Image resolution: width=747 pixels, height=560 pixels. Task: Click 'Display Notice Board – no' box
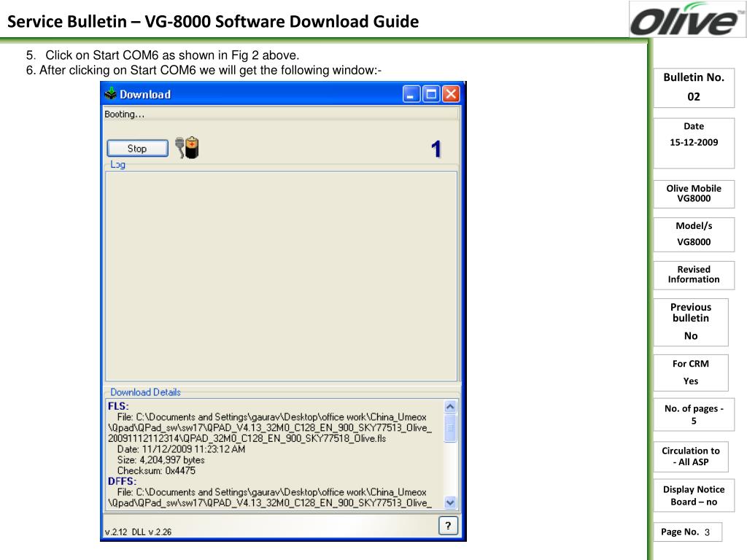694,495
